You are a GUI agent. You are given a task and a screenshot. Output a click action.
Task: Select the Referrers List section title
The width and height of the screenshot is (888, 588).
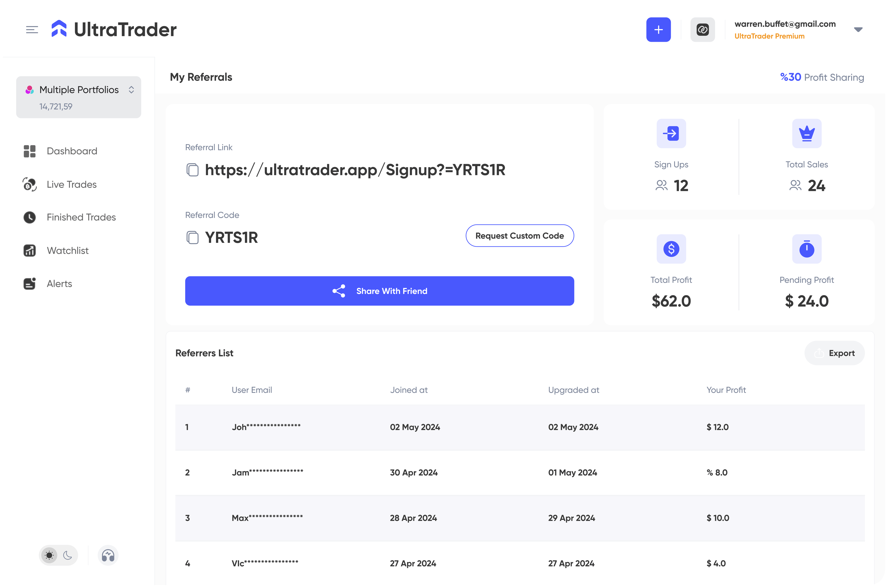(204, 353)
